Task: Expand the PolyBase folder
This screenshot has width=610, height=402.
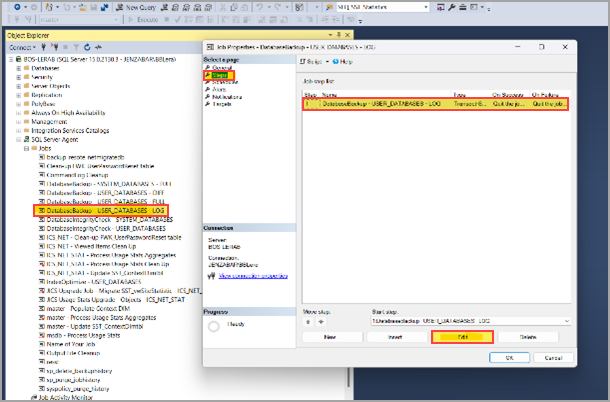Action: pos(18,104)
